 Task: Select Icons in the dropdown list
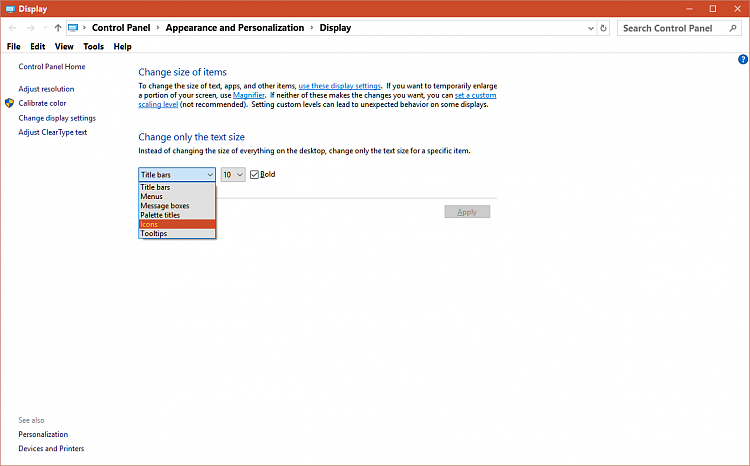pyautogui.click(x=177, y=224)
